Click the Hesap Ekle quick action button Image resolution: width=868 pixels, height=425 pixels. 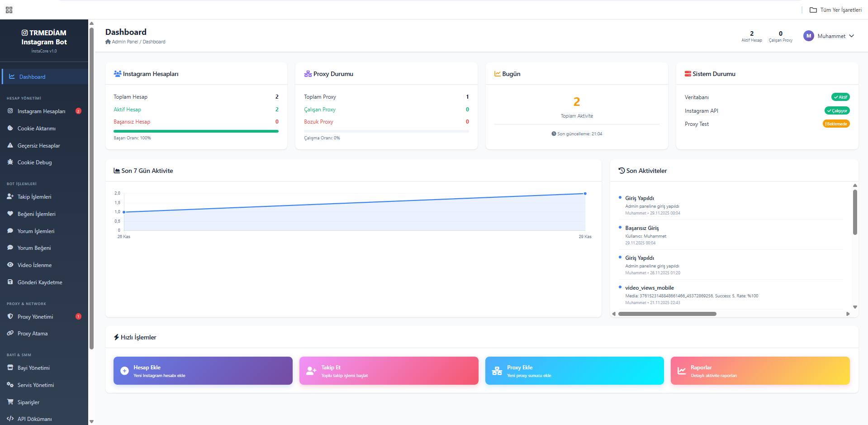(x=203, y=371)
